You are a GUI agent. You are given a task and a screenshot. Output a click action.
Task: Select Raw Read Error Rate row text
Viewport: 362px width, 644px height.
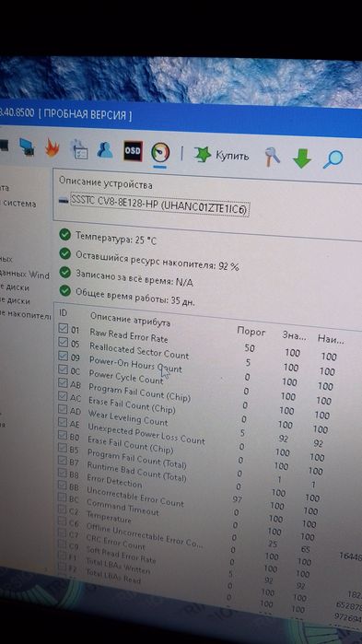coord(129,335)
